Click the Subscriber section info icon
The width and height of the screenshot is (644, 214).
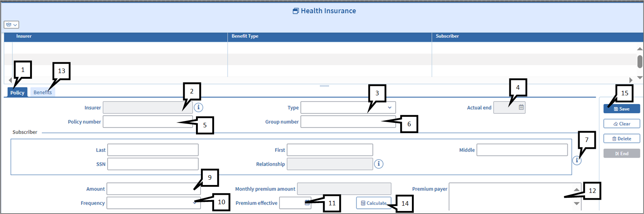577,160
